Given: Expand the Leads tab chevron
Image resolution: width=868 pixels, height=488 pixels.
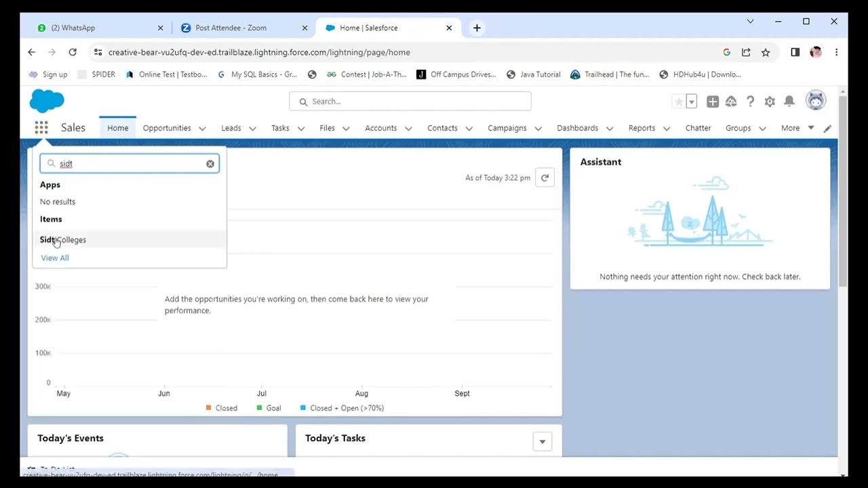Looking at the screenshot, I should pyautogui.click(x=252, y=128).
